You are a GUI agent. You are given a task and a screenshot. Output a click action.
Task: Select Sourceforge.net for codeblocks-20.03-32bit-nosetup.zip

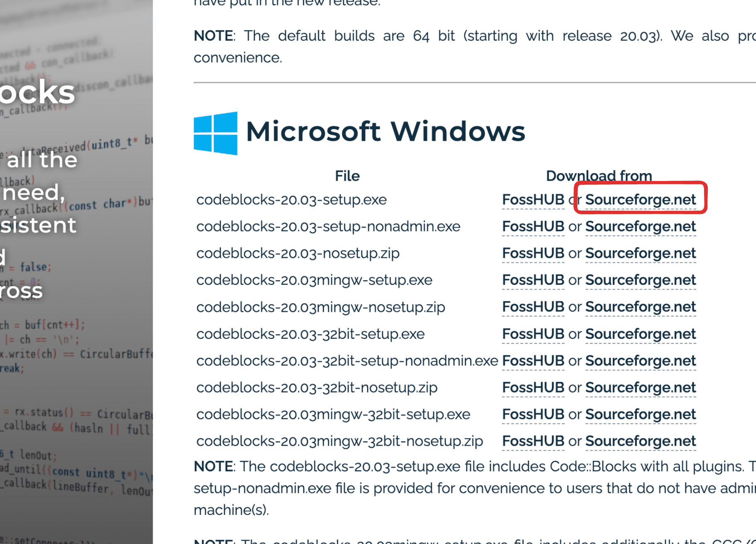[641, 387]
